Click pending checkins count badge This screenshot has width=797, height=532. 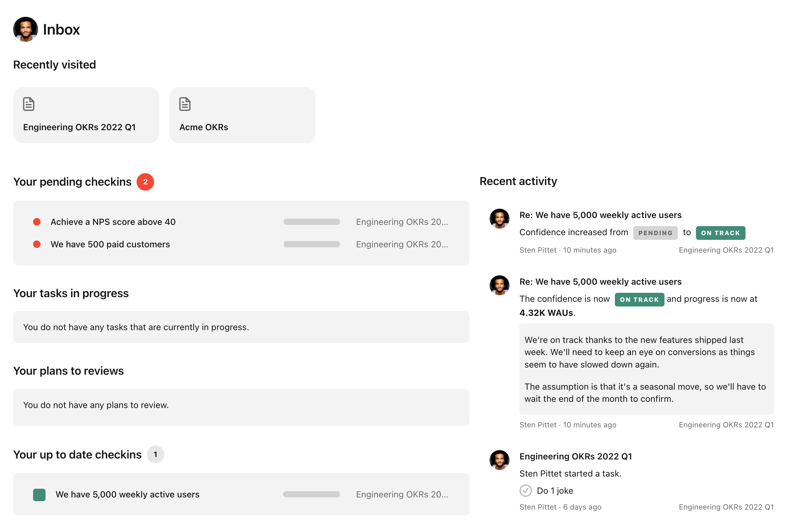(x=145, y=182)
